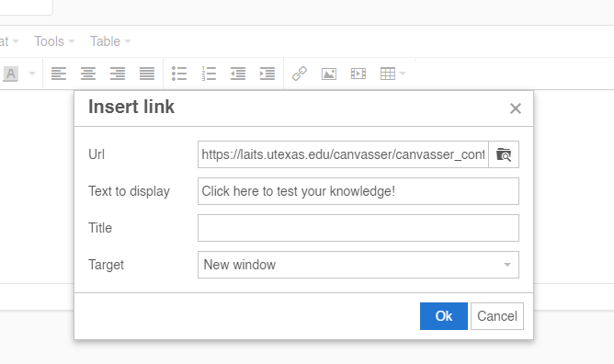Click the increase indent icon
The width and height of the screenshot is (614, 364).
(x=267, y=74)
